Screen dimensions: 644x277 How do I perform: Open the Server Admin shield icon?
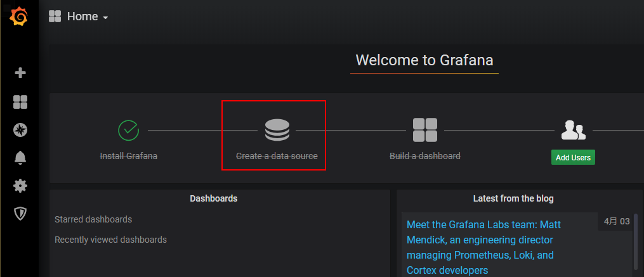tap(20, 214)
